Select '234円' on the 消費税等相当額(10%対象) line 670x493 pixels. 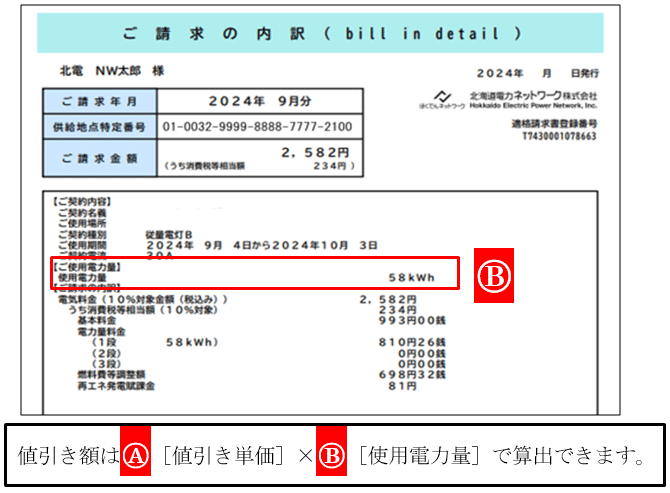tap(397, 310)
